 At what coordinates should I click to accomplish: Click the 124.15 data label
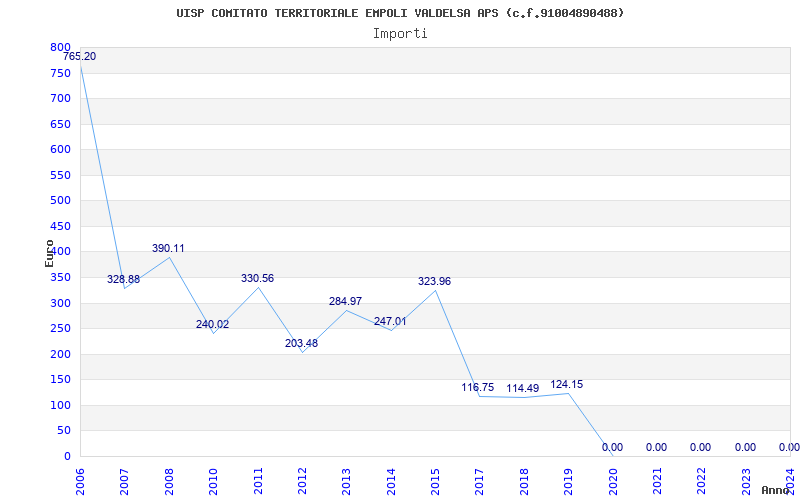(x=567, y=384)
